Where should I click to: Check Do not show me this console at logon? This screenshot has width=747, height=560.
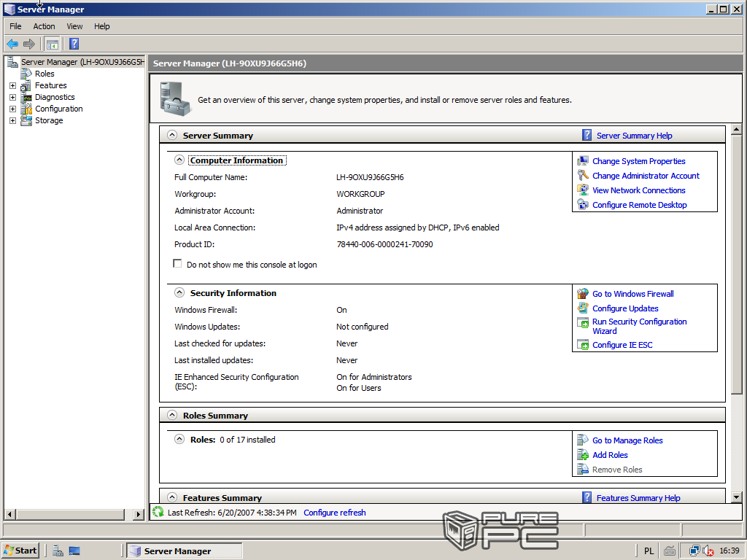pos(177,264)
